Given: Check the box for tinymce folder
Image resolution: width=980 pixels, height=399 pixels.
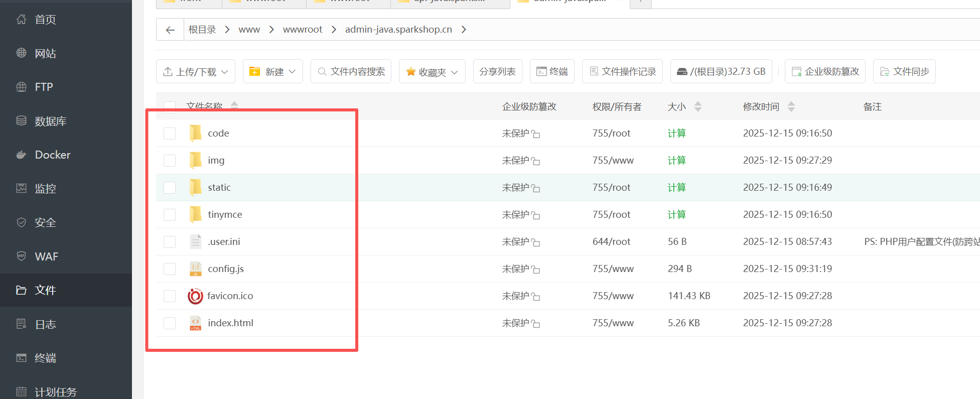Looking at the screenshot, I should coord(170,215).
